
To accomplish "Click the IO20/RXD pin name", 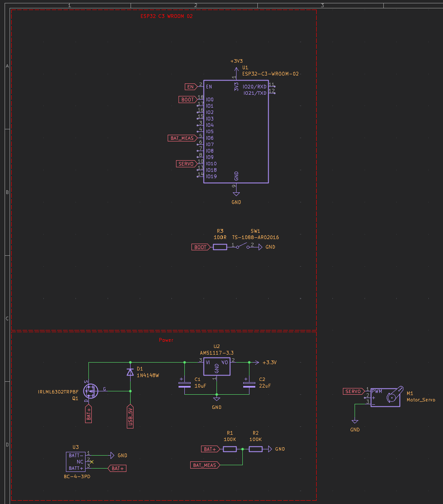I will tap(254, 87).
